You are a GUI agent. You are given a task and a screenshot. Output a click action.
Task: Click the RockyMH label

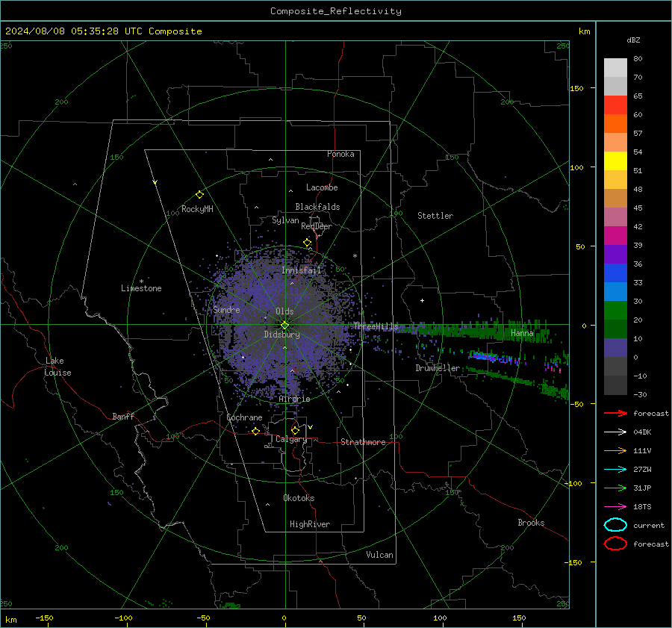[x=197, y=209]
